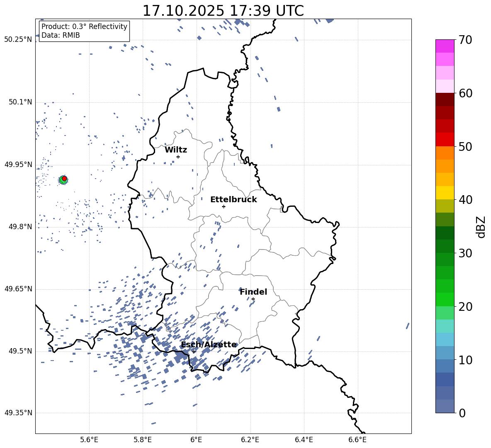This screenshot has height=448, width=491.
Task: Click the 10 tick on colorbar
Action: (465, 360)
